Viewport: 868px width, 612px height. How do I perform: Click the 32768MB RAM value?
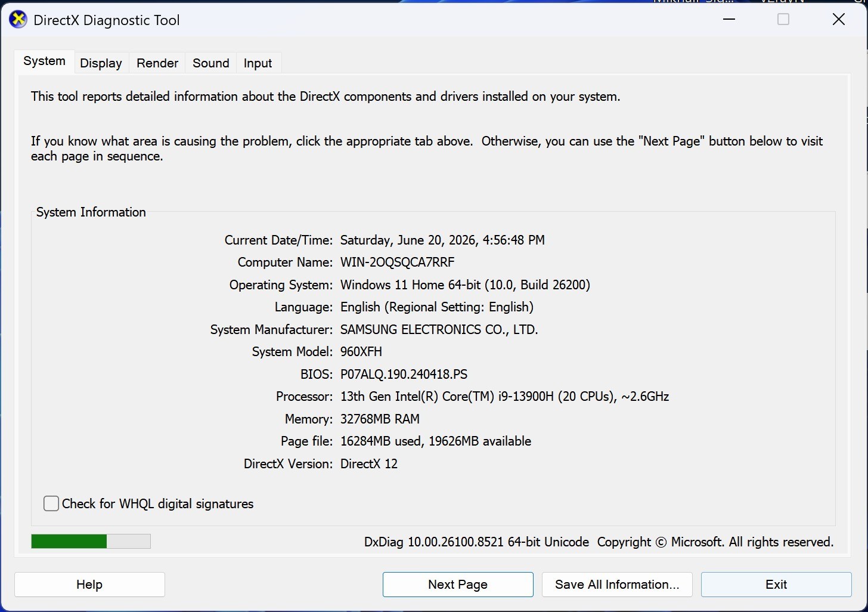(x=380, y=419)
